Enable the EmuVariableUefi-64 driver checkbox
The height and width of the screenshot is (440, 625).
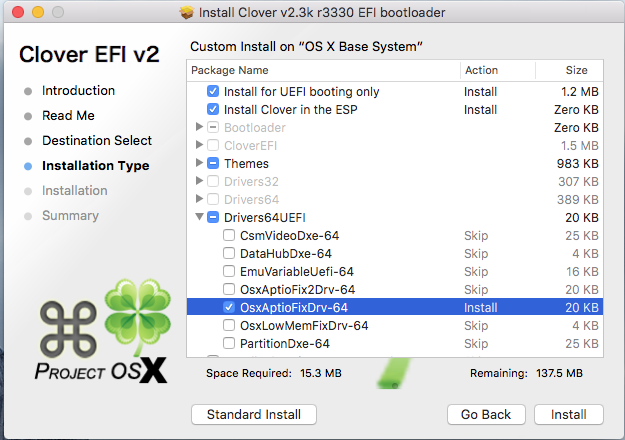[229, 271]
